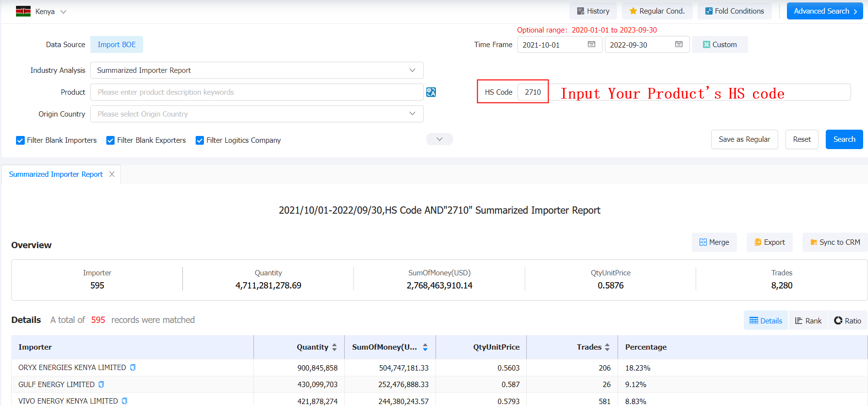The image size is (868, 406).
Task: Open VIVO ENERGY KENYA LIMITED importer
Action: click(x=68, y=401)
